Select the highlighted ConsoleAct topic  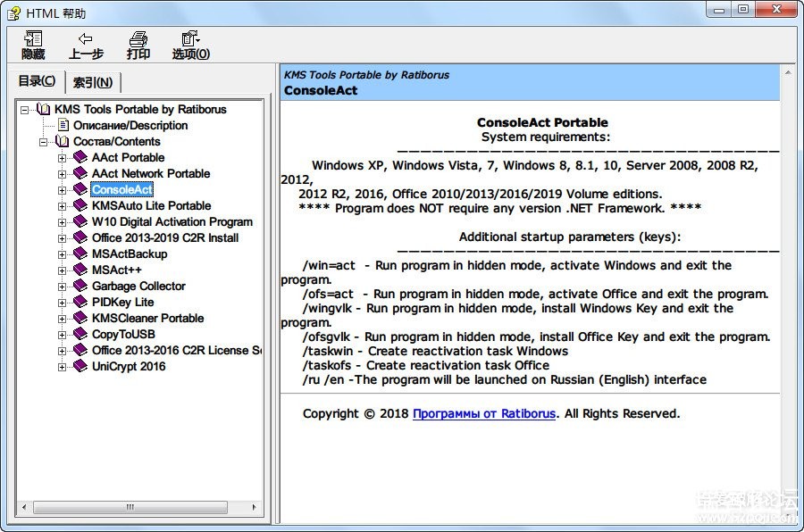click(122, 189)
